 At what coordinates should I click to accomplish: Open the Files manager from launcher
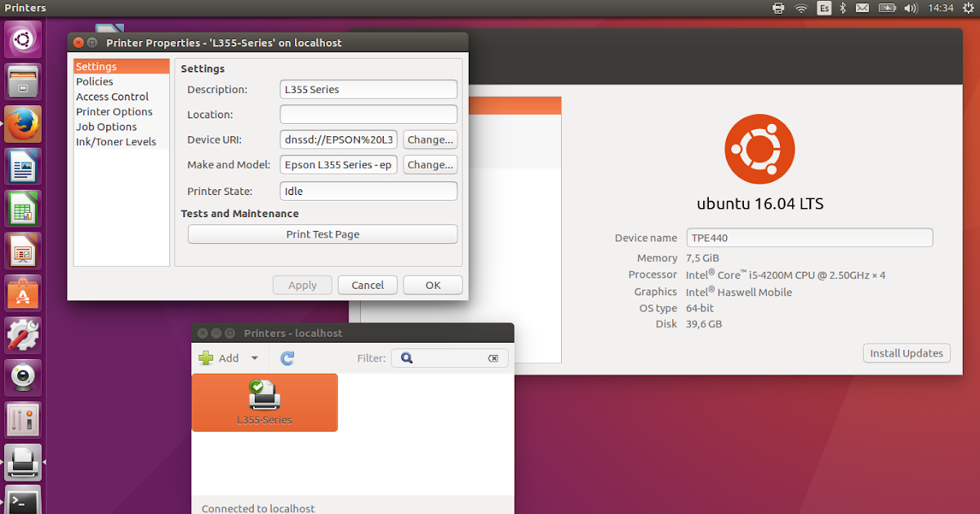(23, 82)
